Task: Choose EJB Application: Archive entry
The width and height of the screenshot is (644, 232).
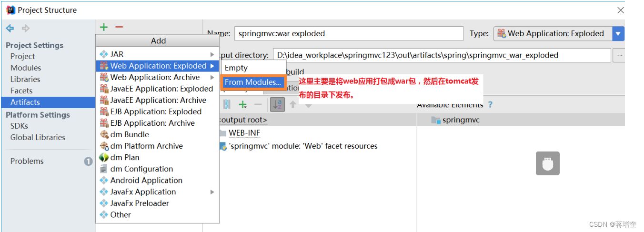Action: click(x=157, y=123)
